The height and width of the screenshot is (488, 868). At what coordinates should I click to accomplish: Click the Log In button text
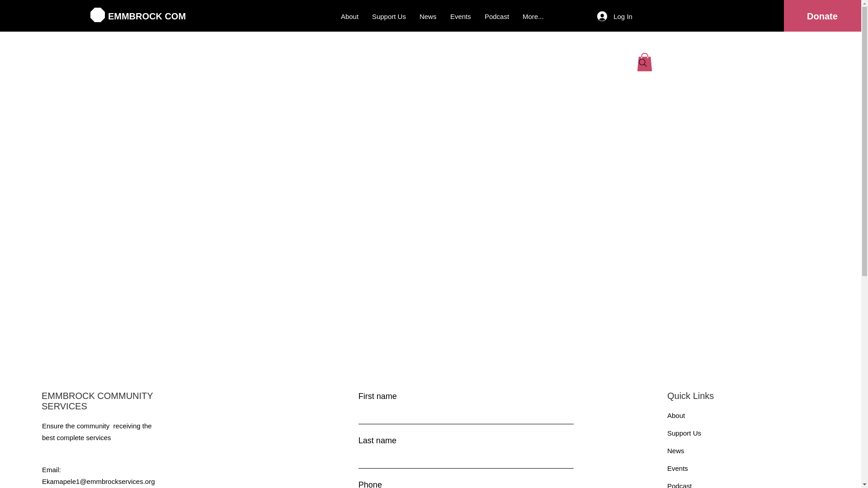click(623, 17)
